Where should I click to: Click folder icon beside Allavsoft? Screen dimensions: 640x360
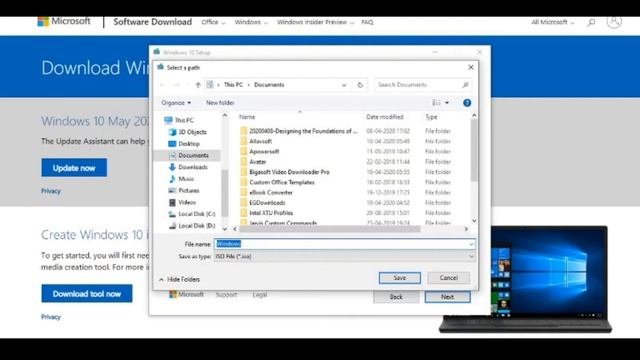click(244, 141)
